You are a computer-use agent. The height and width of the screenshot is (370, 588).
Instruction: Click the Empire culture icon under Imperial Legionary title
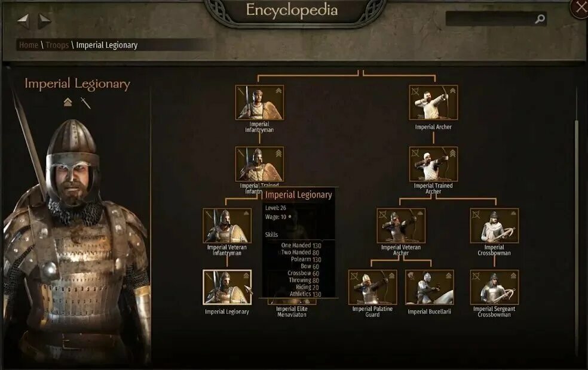point(68,102)
